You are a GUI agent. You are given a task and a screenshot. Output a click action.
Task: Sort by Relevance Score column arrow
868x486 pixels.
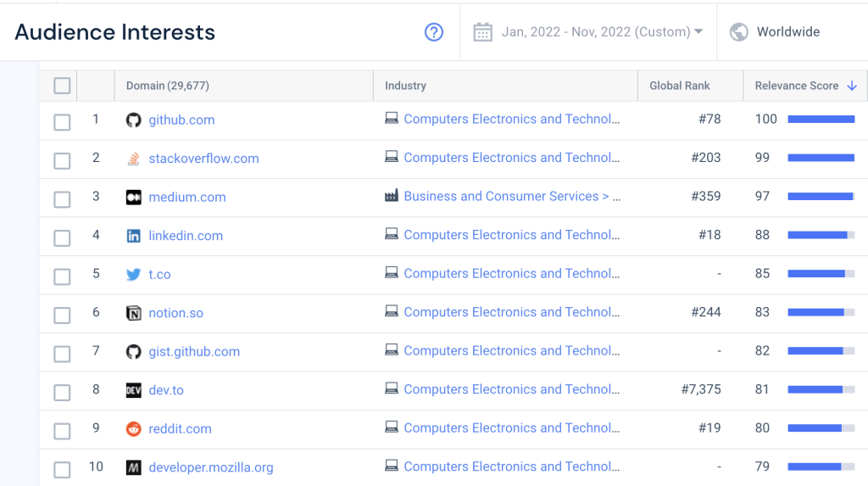pos(852,86)
